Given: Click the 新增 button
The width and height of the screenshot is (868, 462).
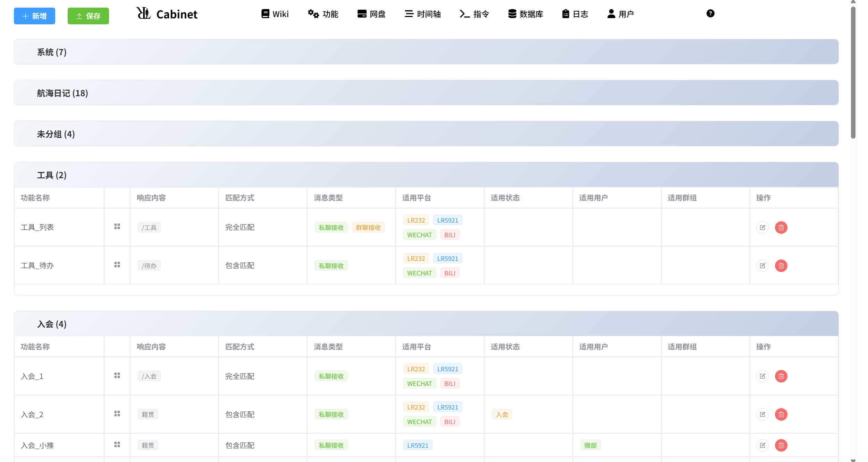Looking at the screenshot, I should [34, 16].
